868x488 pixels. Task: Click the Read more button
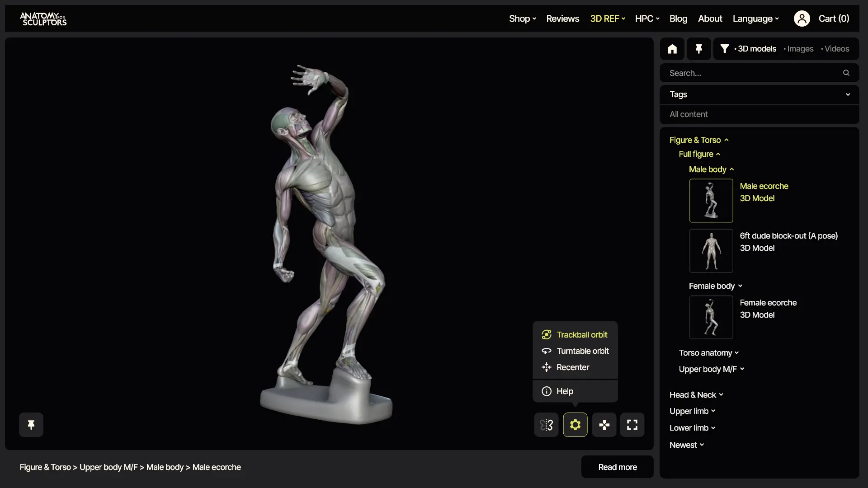617,467
